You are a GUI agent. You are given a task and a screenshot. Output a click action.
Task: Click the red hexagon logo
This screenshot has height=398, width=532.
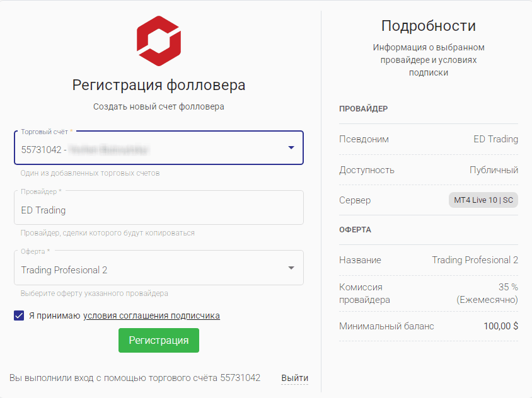[159, 41]
